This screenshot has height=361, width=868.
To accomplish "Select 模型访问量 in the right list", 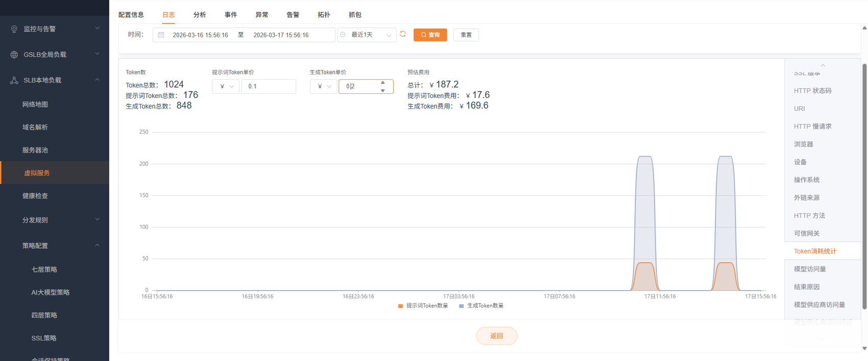I will tap(810, 269).
